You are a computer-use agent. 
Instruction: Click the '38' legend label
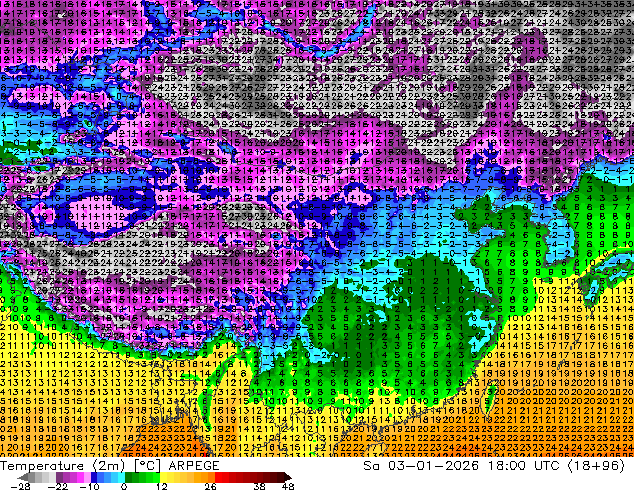pos(260,486)
